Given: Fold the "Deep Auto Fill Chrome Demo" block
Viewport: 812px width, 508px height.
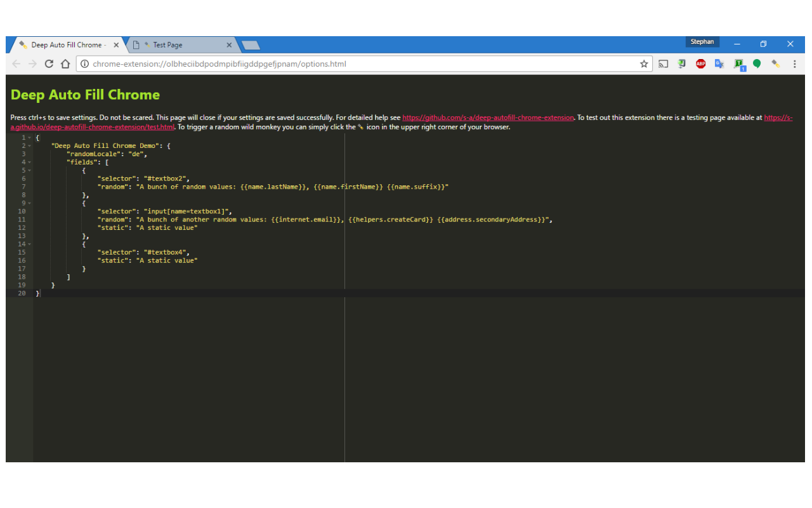Looking at the screenshot, I should [29, 146].
